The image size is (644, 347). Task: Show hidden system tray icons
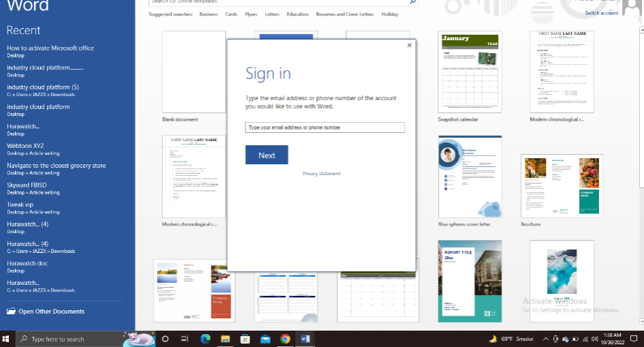pos(545,339)
